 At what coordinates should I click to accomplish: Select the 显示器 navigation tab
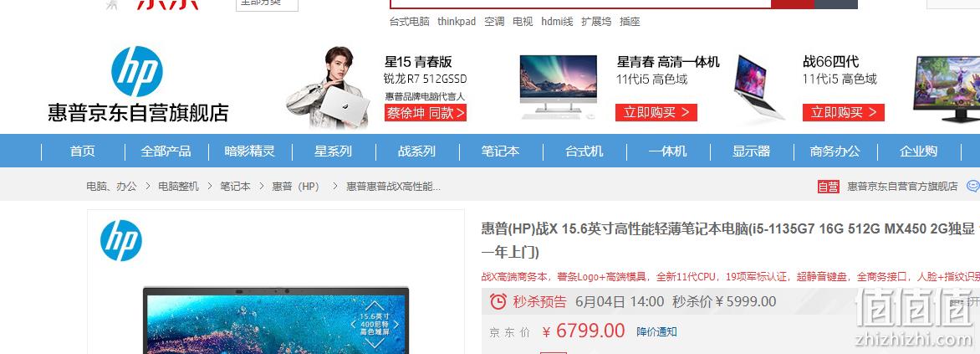coord(751,151)
